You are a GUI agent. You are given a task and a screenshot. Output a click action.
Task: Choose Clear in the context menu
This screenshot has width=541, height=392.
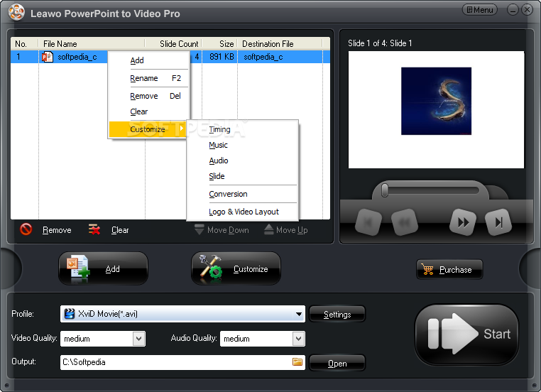(149, 111)
